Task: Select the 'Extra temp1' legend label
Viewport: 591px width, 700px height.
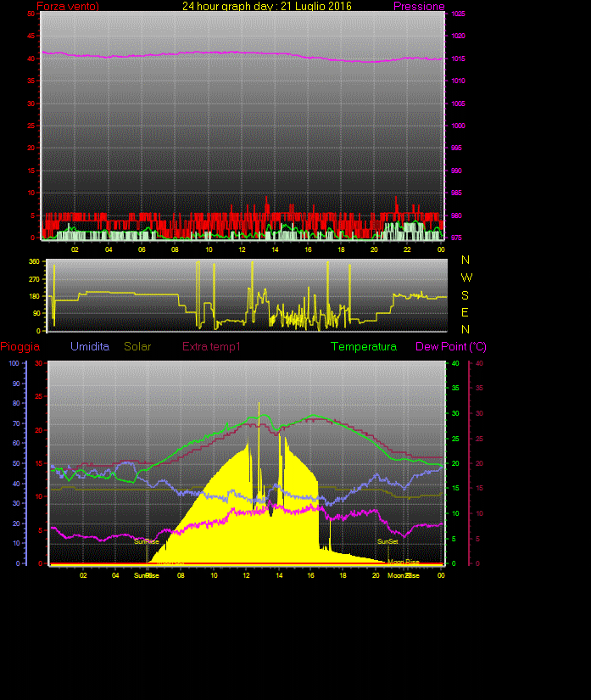Action: 211,347
